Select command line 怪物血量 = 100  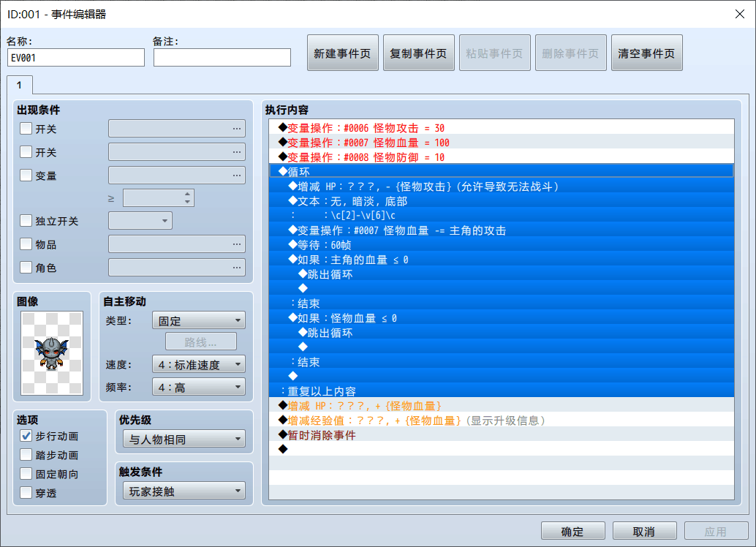[x=502, y=143]
